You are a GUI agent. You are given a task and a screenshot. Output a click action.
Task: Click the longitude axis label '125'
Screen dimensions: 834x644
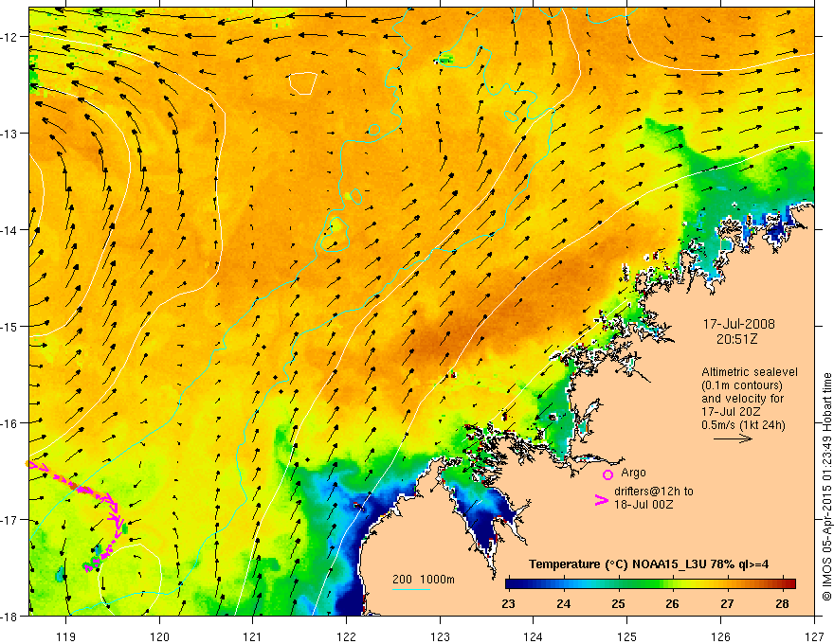click(x=627, y=636)
